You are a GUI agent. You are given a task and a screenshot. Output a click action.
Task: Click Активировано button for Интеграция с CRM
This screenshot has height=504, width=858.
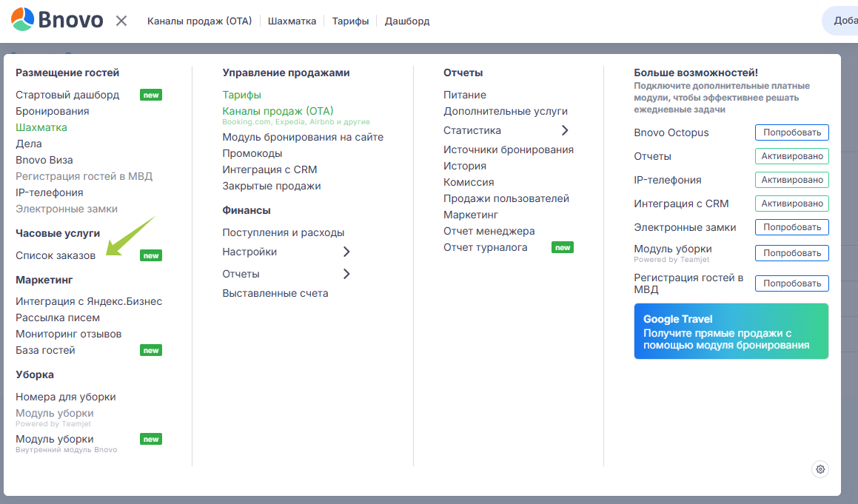(x=792, y=204)
